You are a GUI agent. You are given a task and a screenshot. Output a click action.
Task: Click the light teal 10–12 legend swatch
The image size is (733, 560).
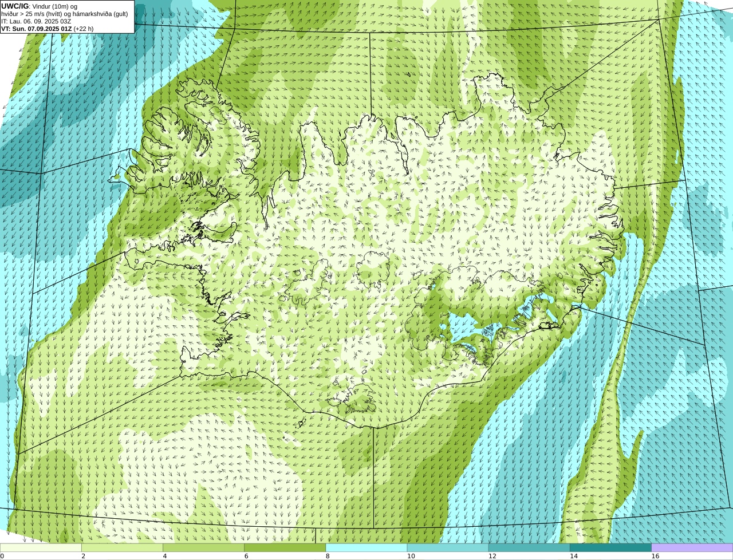pos(448,547)
